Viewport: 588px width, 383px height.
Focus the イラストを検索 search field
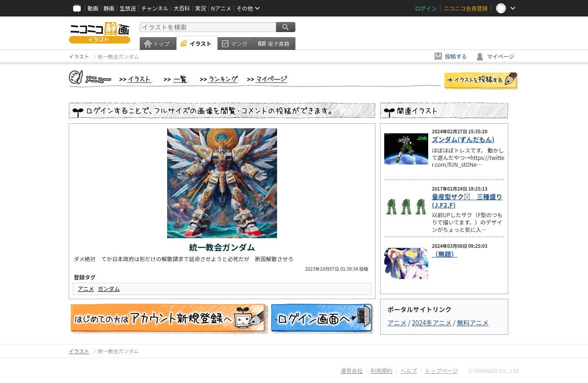pos(208,27)
